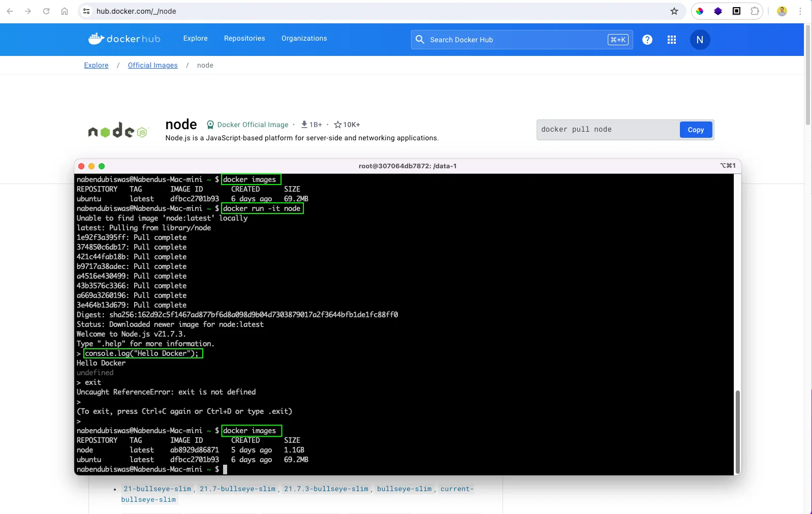Open the N user account avatar

pyautogui.click(x=700, y=40)
